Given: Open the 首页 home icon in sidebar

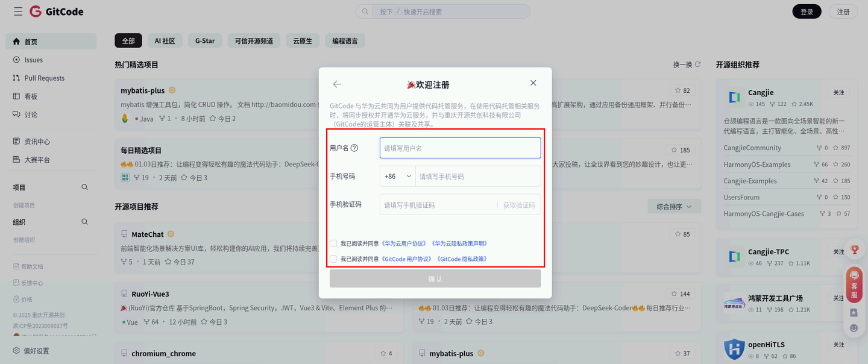Looking at the screenshot, I should pos(16,41).
